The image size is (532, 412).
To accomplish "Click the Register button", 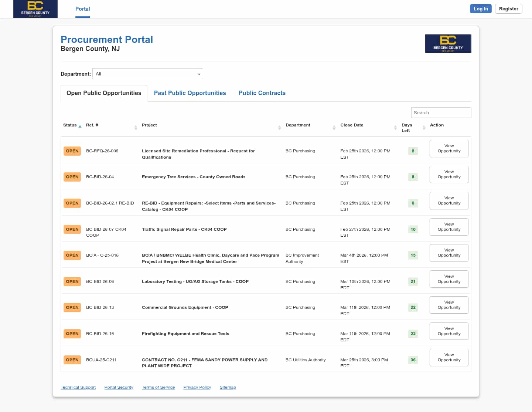I will 508,9.
